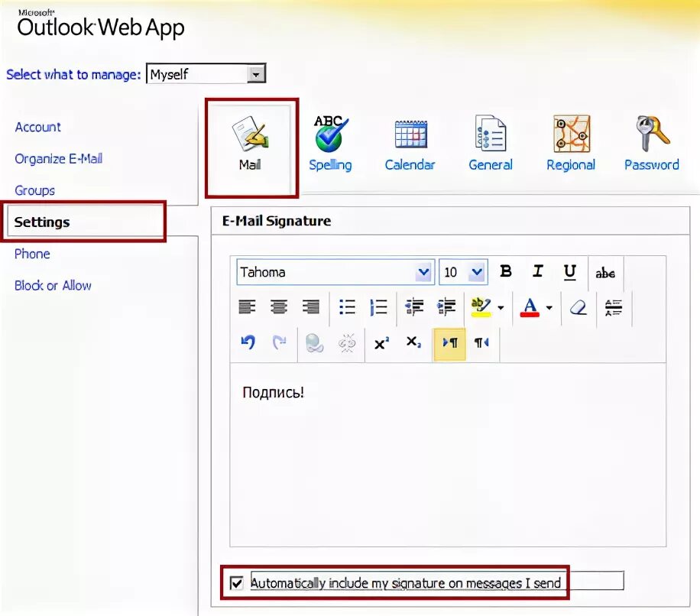Open Groups section

[x=35, y=190]
